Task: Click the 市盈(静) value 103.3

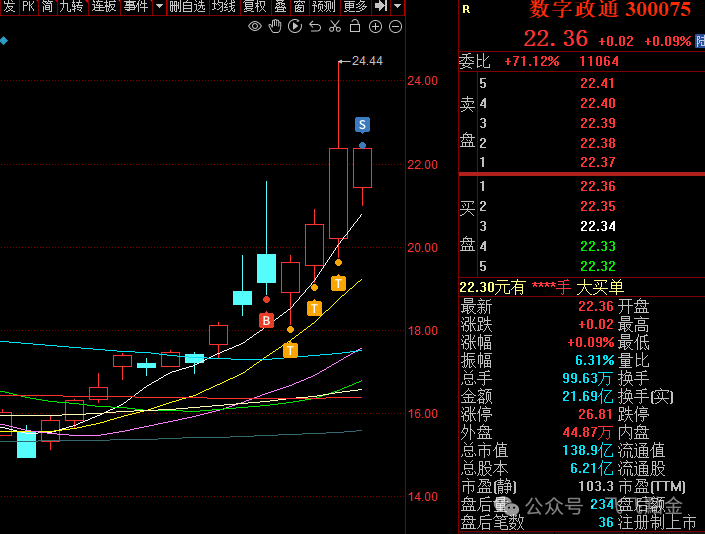Action: 596,486
